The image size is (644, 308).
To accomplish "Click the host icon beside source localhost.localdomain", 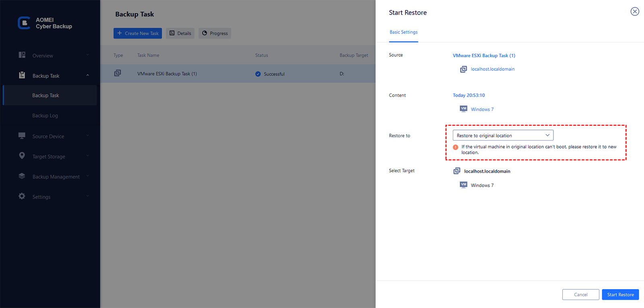I will point(464,69).
